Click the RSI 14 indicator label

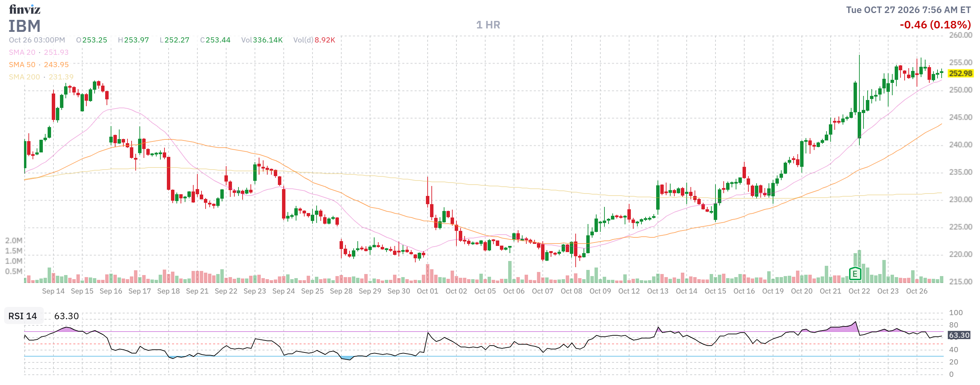23,316
